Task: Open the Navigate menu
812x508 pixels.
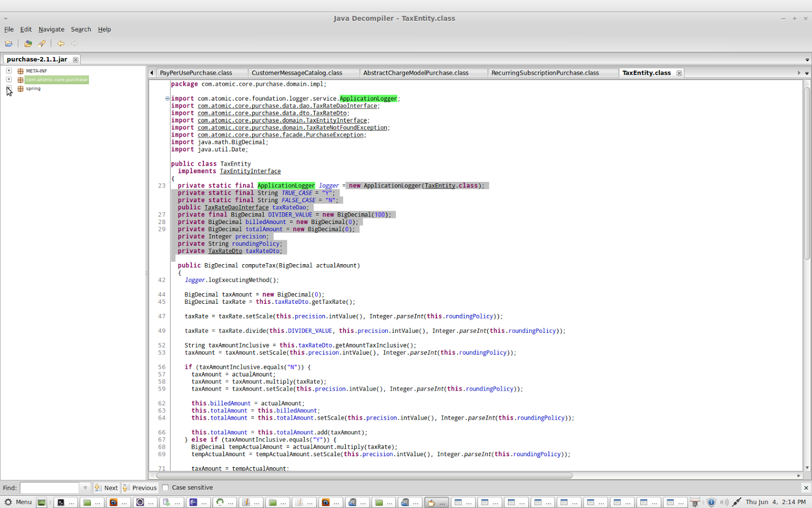Action: point(51,29)
